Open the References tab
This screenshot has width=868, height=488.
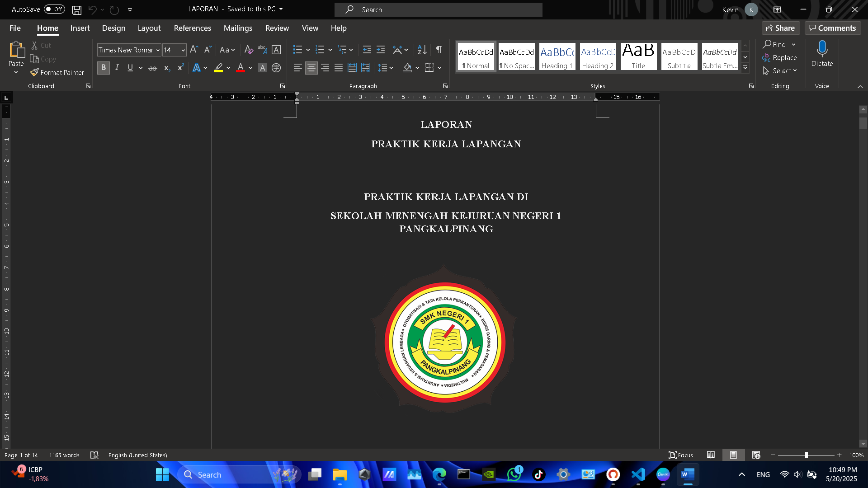click(x=193, y=28)
